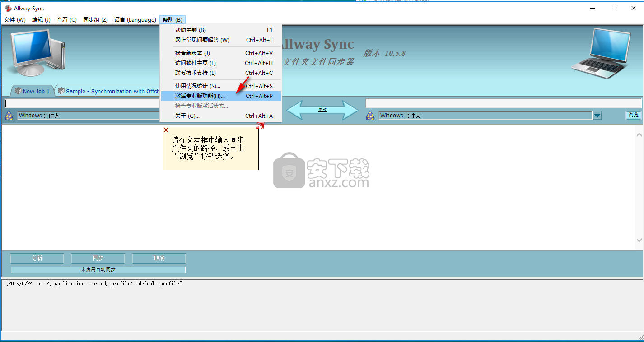
Task: Open the 同步组 (Z) menu
Action: (x=95, y=20)
